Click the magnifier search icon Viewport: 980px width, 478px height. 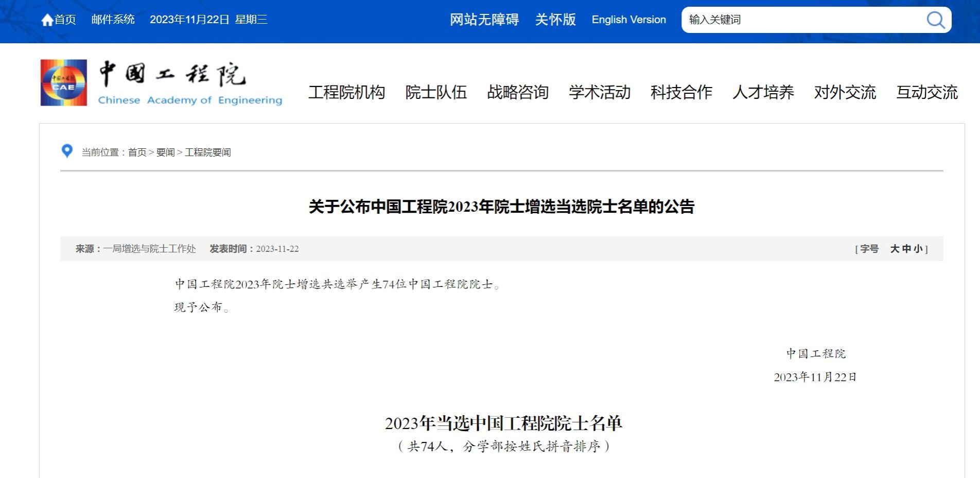pyautogui.click(x=935, y=20)
